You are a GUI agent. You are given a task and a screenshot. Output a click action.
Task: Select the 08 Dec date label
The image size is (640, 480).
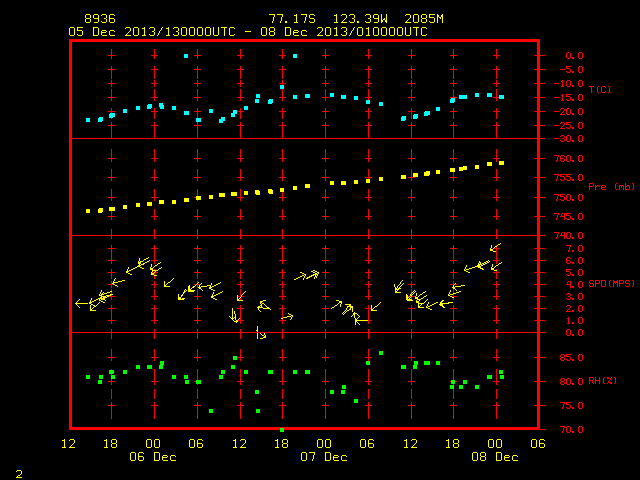click(495, 457)
